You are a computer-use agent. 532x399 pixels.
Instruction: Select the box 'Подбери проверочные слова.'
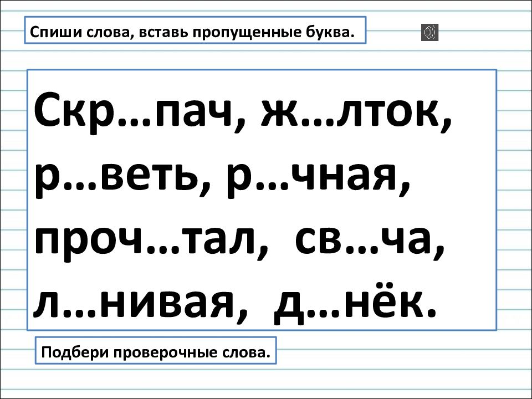[156, 350]
